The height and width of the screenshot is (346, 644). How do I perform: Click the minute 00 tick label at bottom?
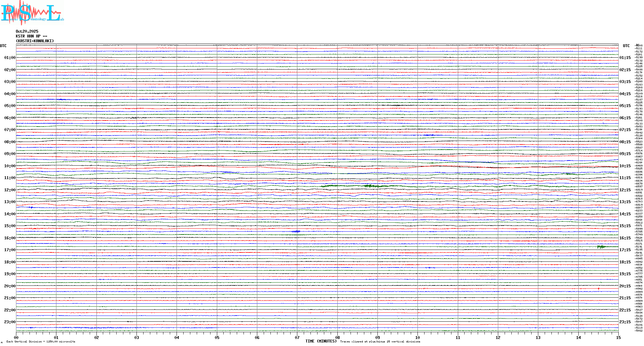[16, 337]
